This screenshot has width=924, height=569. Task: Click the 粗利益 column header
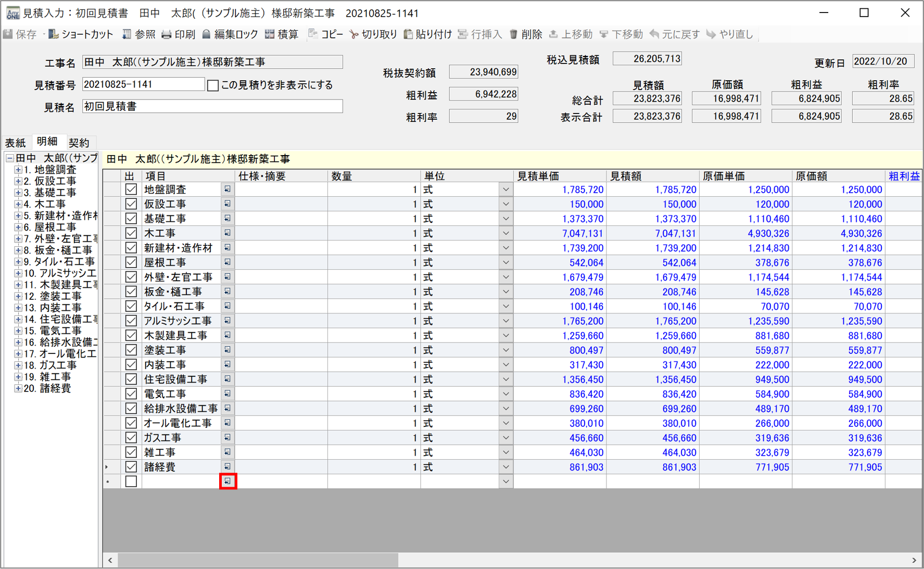pos(904,176)
